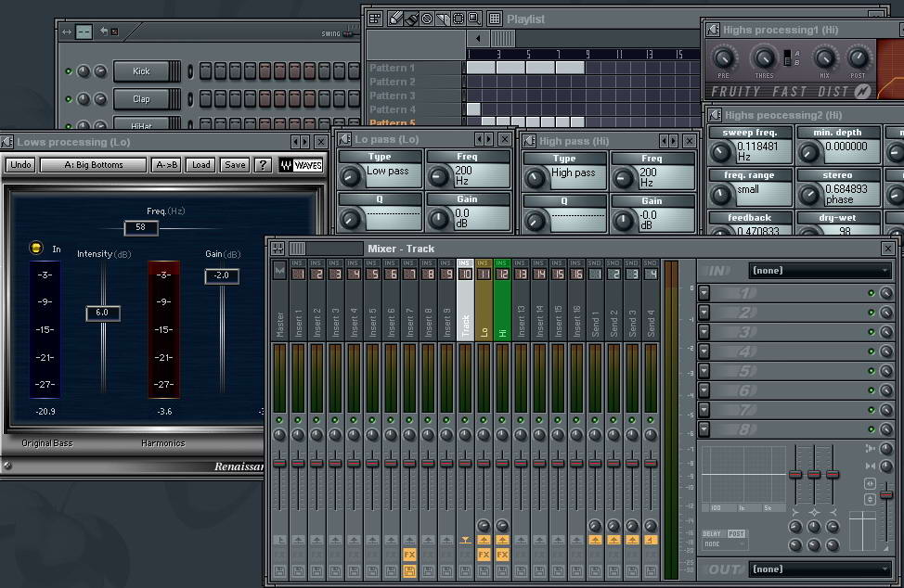
Task: Open the Waves logo in Lows processing
Action: [x=301, y=165]
